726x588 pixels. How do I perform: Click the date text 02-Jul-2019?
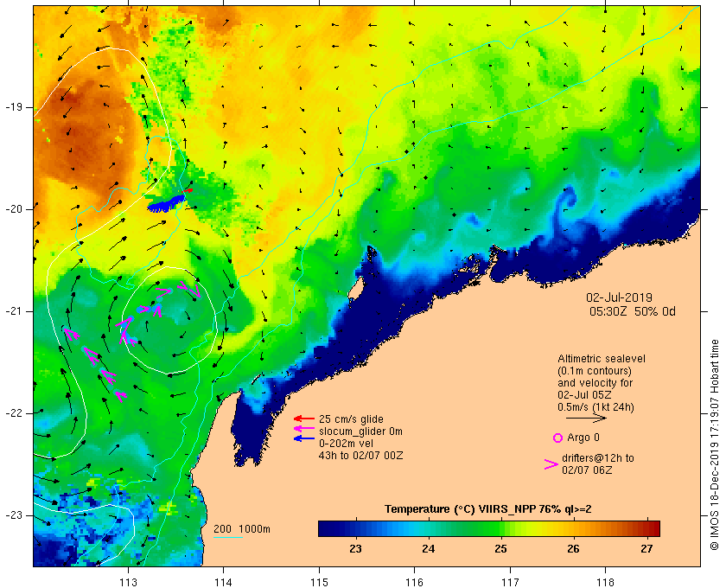tap(619, 297)
